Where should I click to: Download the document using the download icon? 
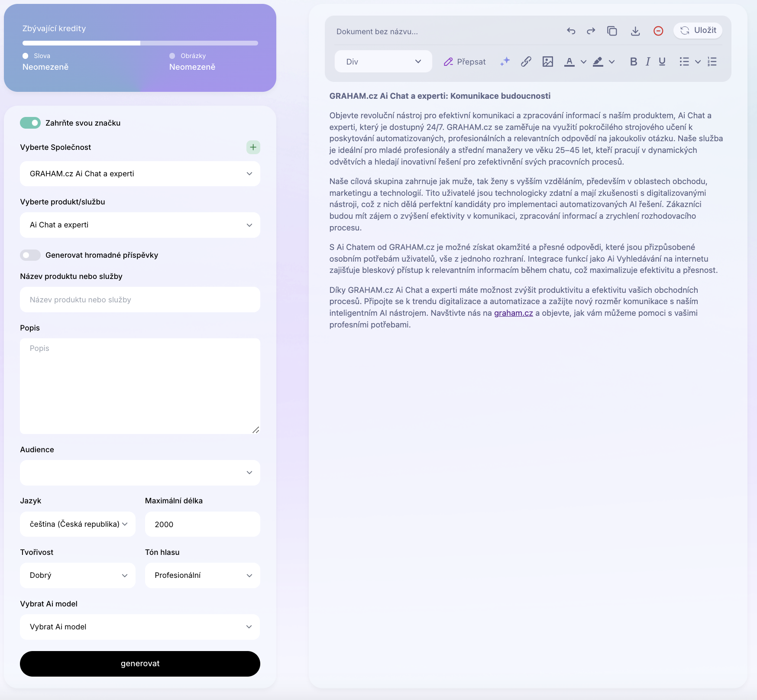pos(635,31)
